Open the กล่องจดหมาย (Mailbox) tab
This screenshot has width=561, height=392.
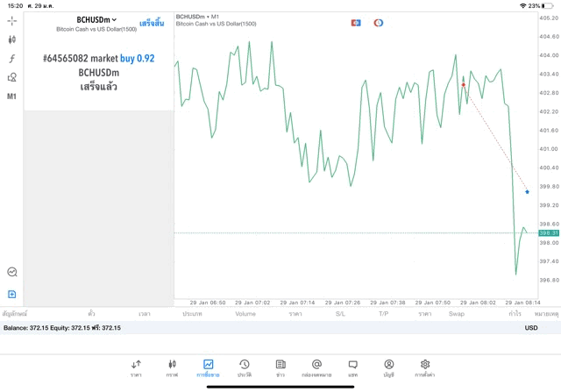click(x=316, y=368)
